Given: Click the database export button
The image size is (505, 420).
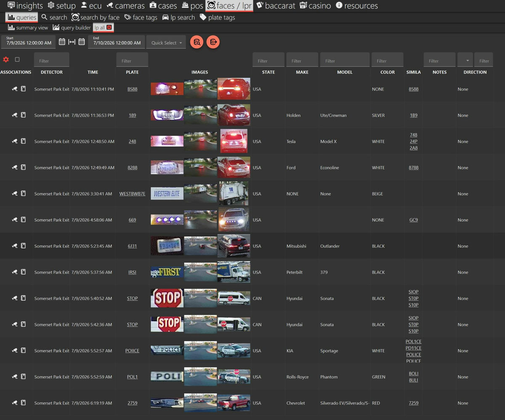Looking at the screenshot, I should coord(213,42).
